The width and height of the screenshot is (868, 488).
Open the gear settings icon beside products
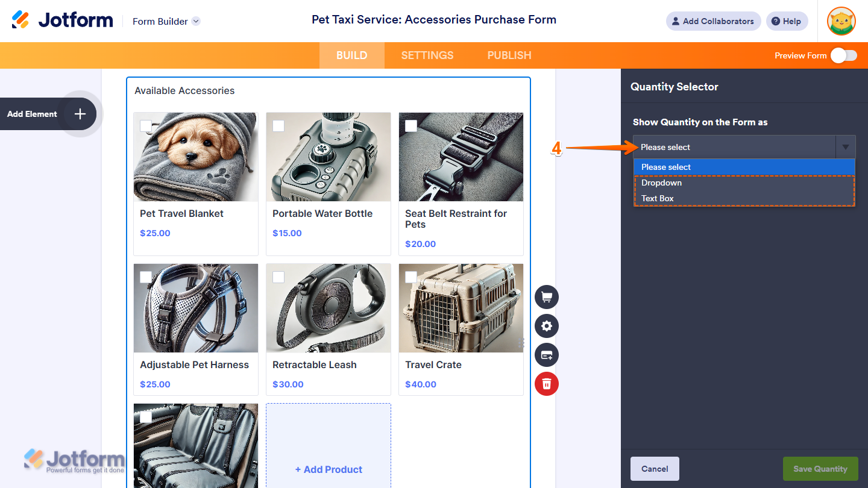tap(547, 326)
